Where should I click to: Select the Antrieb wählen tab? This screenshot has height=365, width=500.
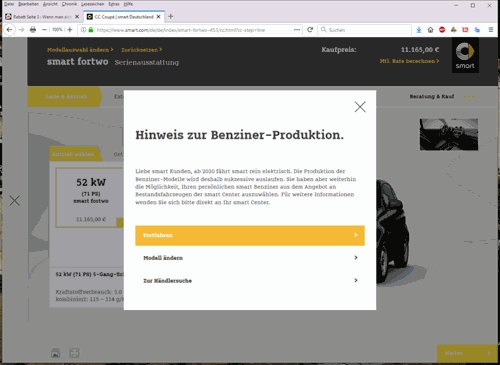click(75, 154)
